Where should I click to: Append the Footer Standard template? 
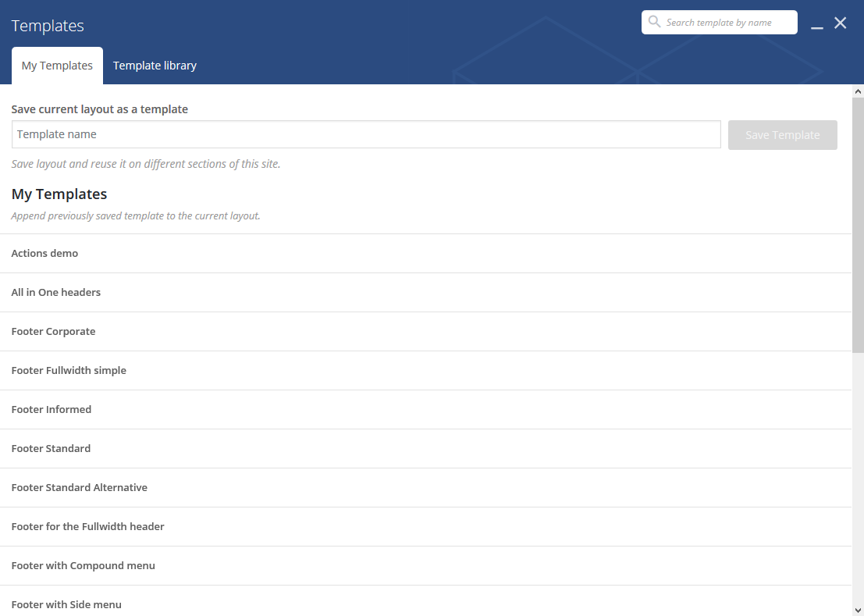coord(425,449)
